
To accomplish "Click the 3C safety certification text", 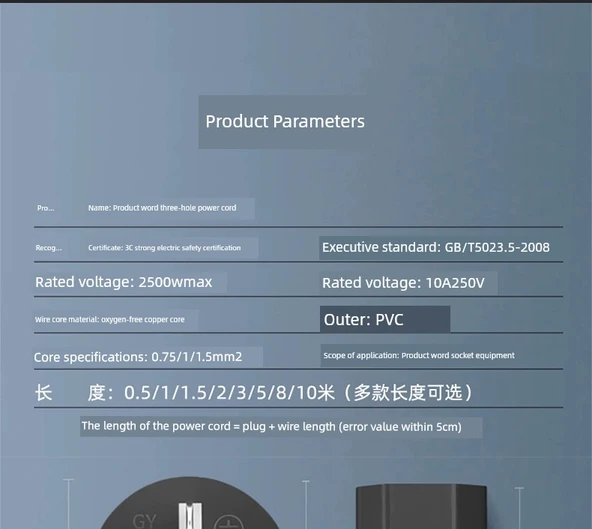I will click(164, 248).
